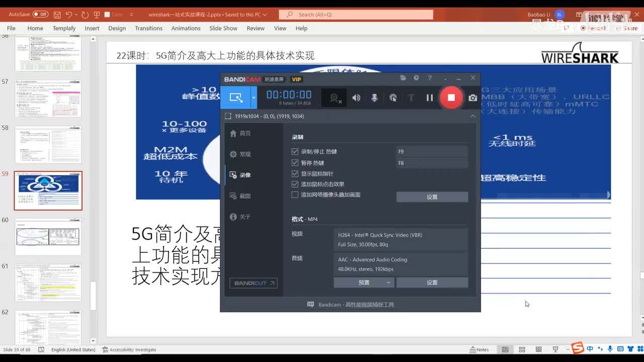Click the F9 hotkey field
This screenshot has width=644, height=362.
pos(432,151)
